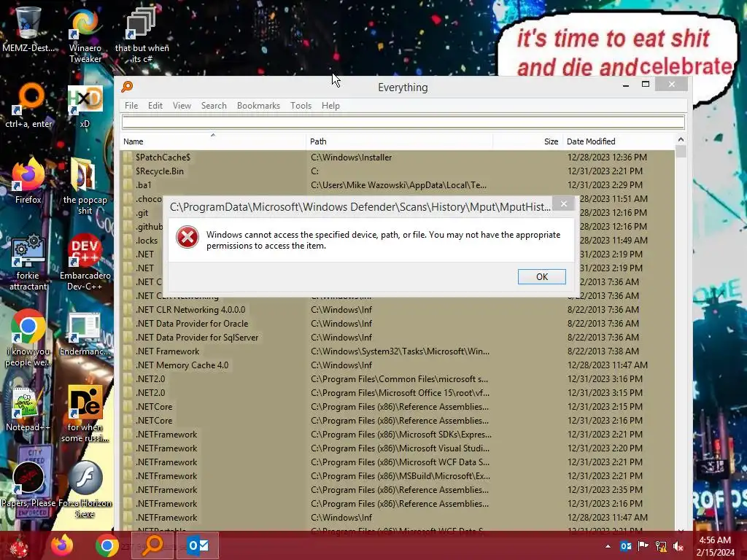Launch Papers, Please from the desktop

click(x=28, y=484)
